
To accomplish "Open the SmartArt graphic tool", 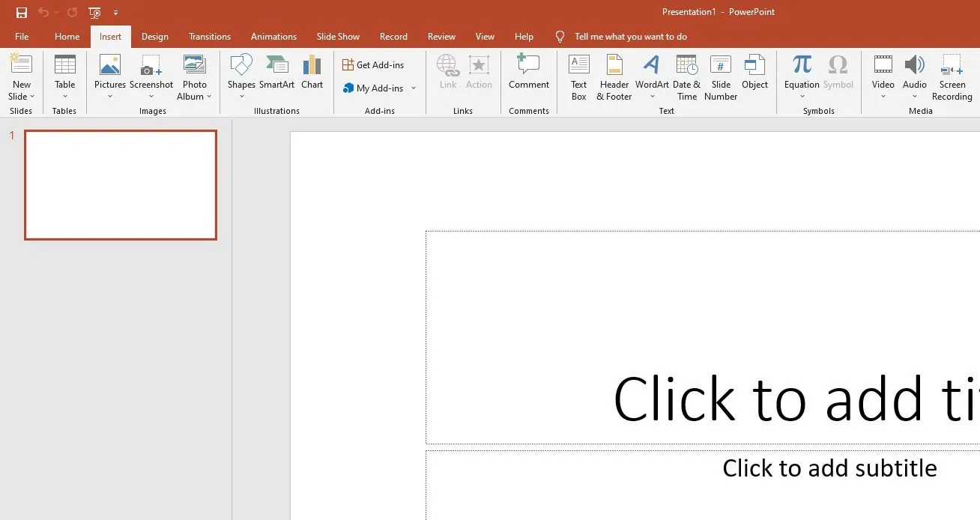I will point(276,73).
